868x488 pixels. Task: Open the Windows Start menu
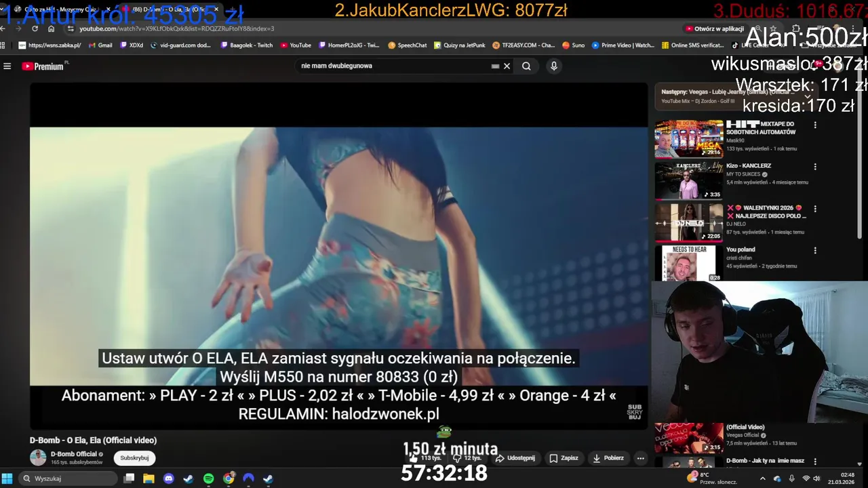coord(7,479)
